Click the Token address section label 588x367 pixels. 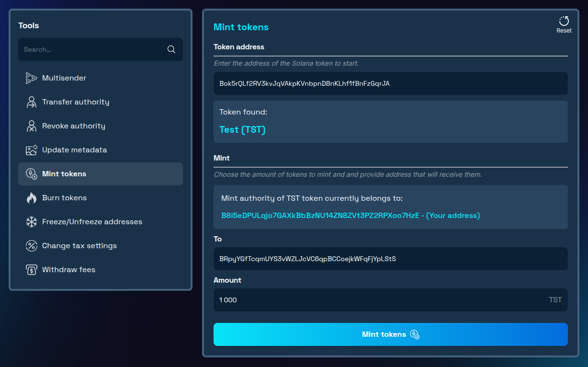(x=239, y=47)
